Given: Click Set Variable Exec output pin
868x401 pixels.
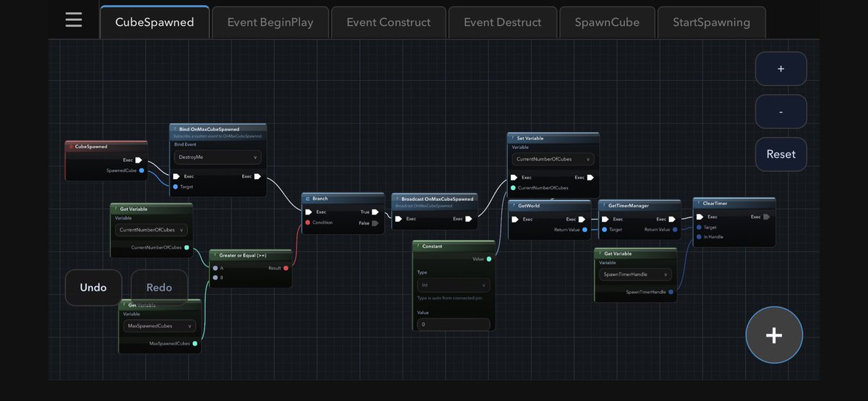Looking at the screenshot, I should [x=590, y=177].
